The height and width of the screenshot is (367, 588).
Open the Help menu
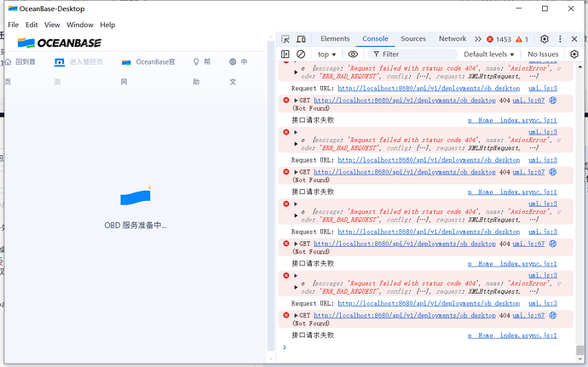(x=107, y=25)
